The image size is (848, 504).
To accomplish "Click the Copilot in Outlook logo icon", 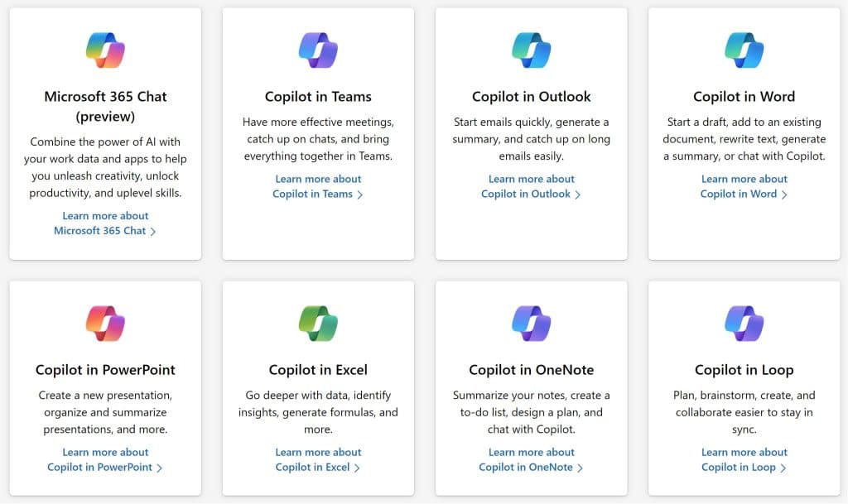I will point(531,50).
